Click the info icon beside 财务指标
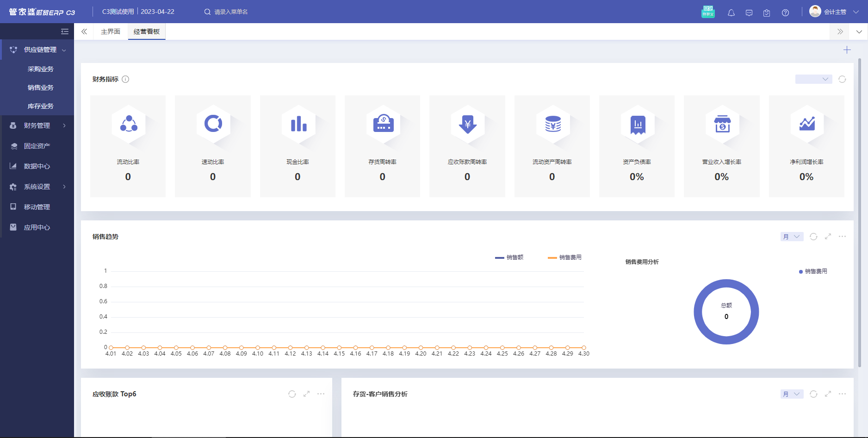868x438 pixels. (125, 79)
